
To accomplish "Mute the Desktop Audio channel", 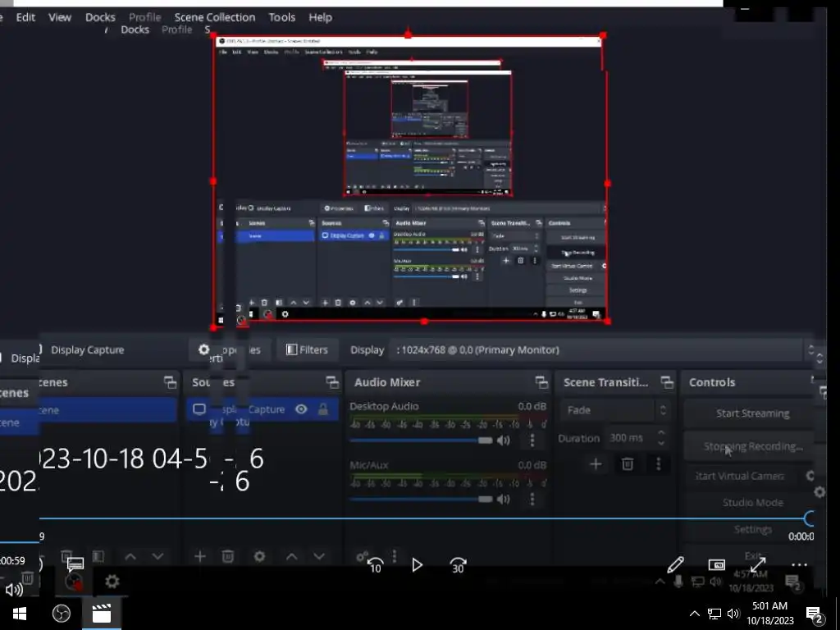I will (503, 441).
